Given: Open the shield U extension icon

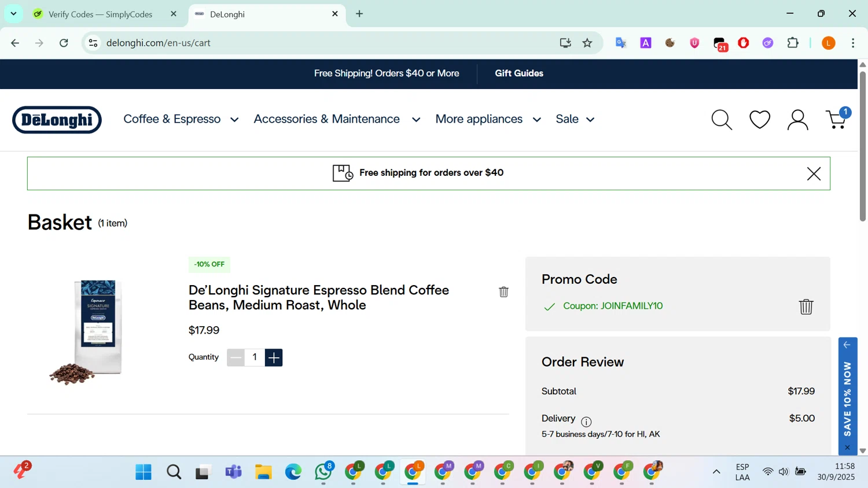Looking at the screenshot, I should coord(694,43).
